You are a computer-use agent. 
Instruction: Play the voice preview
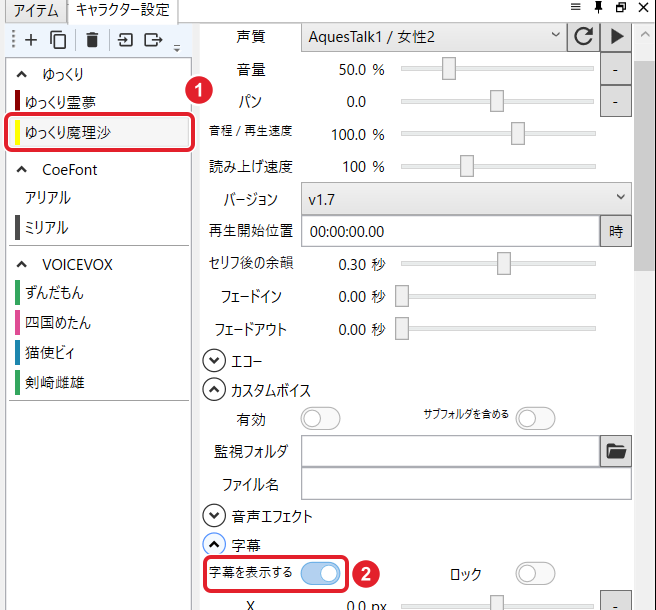[x=616, y=36]
